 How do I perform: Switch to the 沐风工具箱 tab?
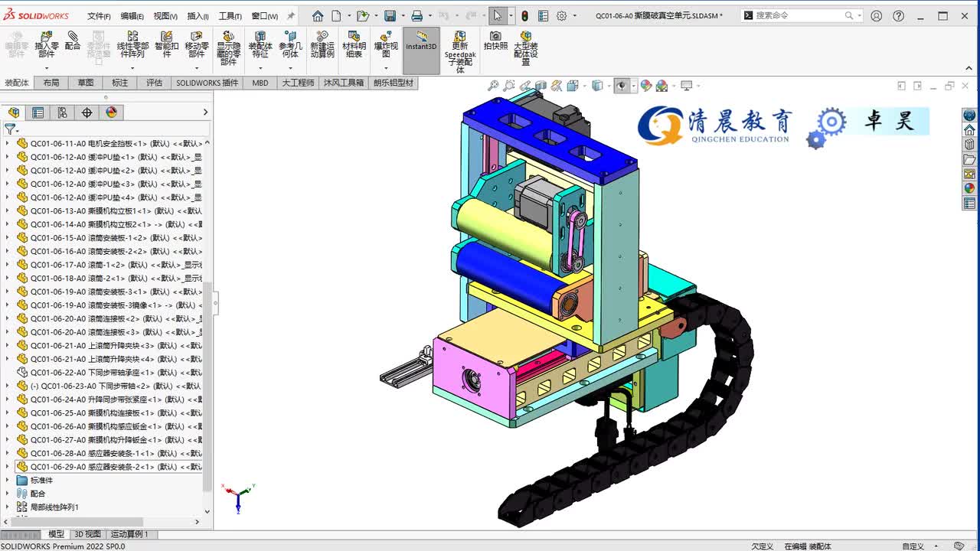coord(344,83)
